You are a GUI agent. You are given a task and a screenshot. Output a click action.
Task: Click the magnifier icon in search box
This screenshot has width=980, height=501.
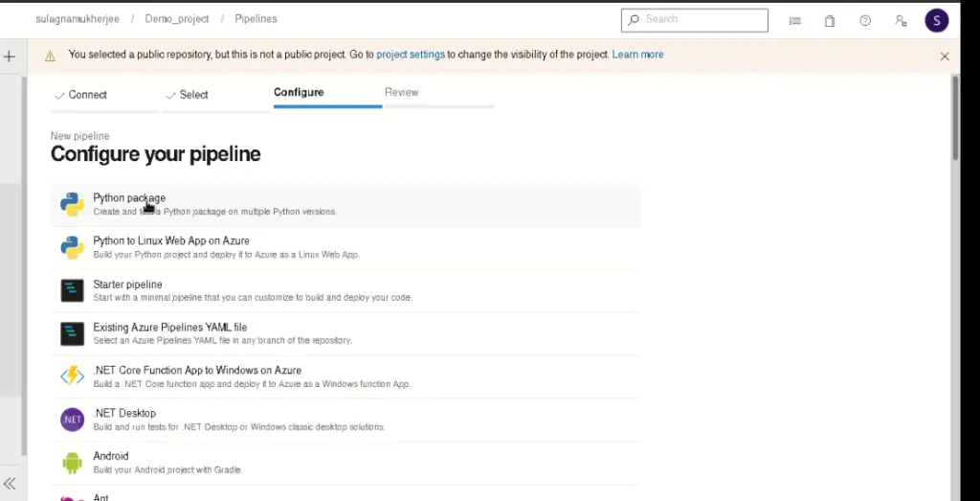[x=634, y=20]
